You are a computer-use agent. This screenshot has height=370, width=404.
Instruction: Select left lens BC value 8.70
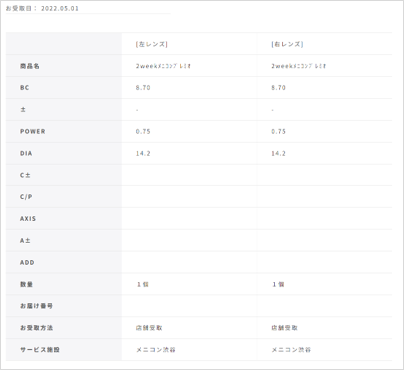click(x=143, y=88)
